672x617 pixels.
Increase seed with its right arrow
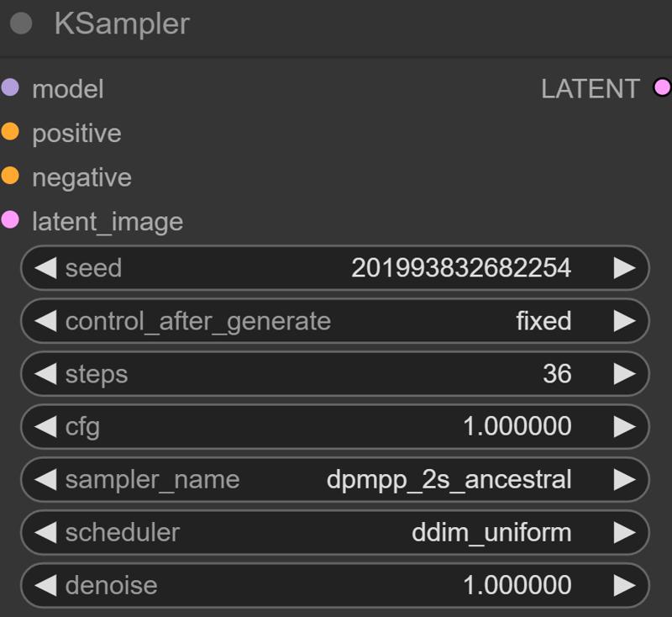point(625,268)
